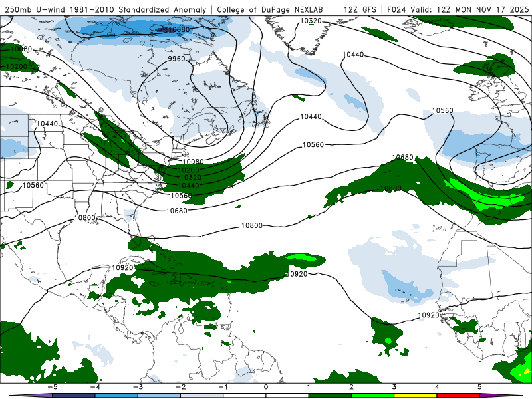
Task: Click the '10440' label over the northern U.S. Plains
Action: 47,124
